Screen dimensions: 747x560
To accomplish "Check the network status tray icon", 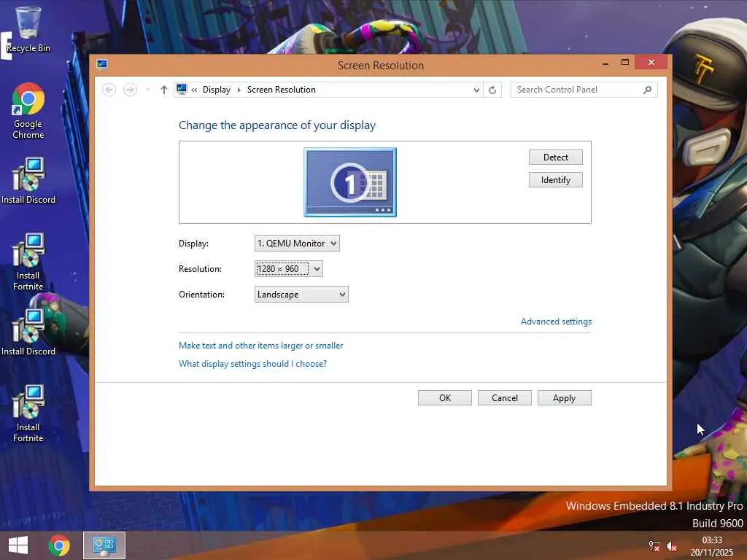I will 654,545.
